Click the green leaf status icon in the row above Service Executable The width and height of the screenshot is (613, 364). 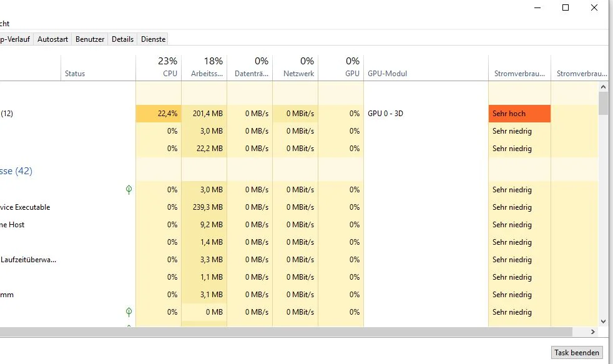point(129,190)
